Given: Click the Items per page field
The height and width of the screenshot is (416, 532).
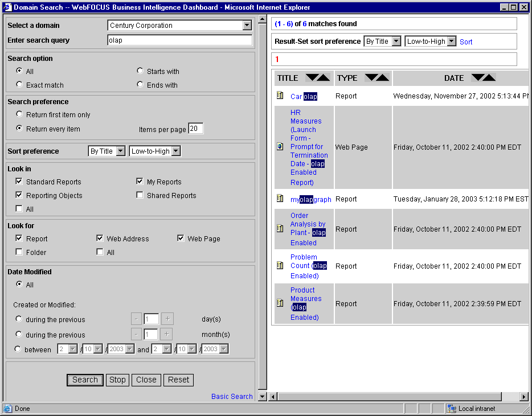Looking at the screenshot, I should (196, 129).
